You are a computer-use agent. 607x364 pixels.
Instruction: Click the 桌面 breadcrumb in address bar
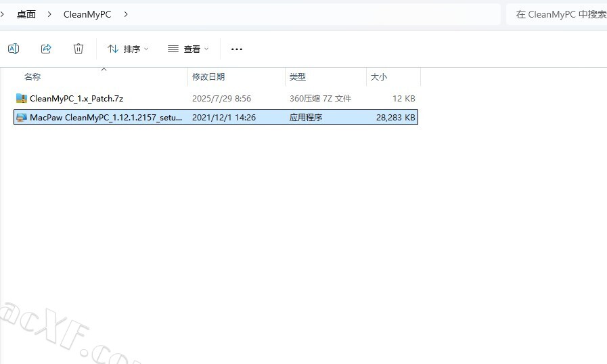pyautogui.click(x=26, y=14)
